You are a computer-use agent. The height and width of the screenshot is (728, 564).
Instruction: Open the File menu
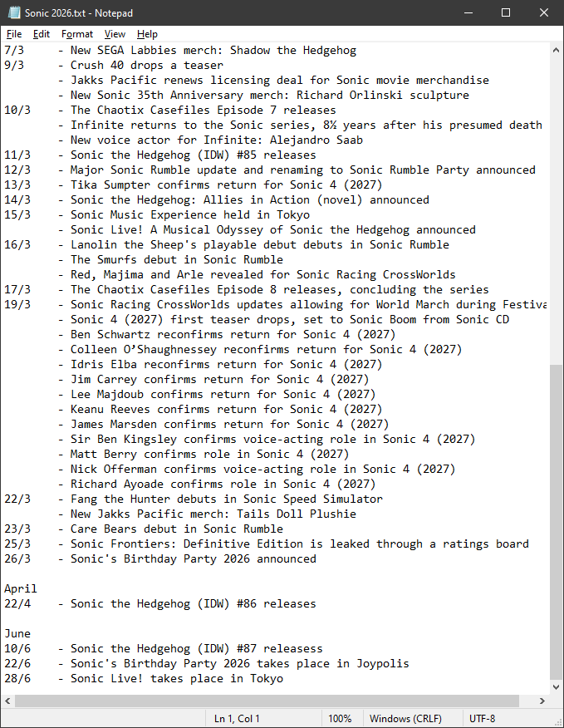(x=14, y=34)
